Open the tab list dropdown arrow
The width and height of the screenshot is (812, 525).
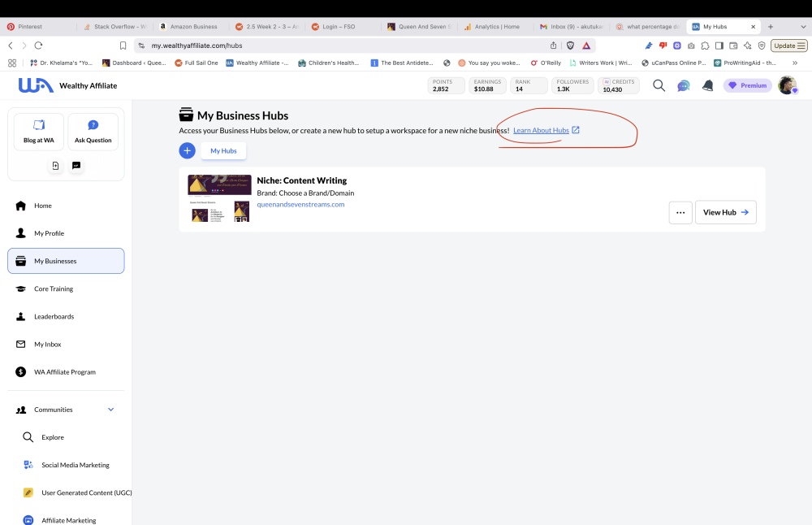click(803, 27)
